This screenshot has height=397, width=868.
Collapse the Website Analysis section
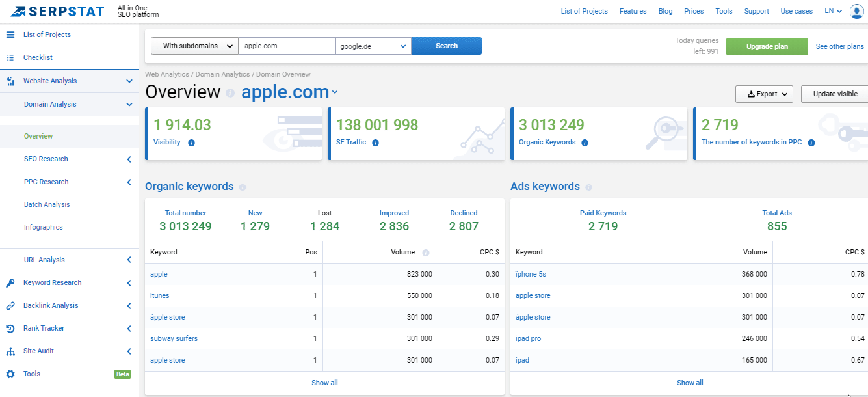click(x=129, y=81)
